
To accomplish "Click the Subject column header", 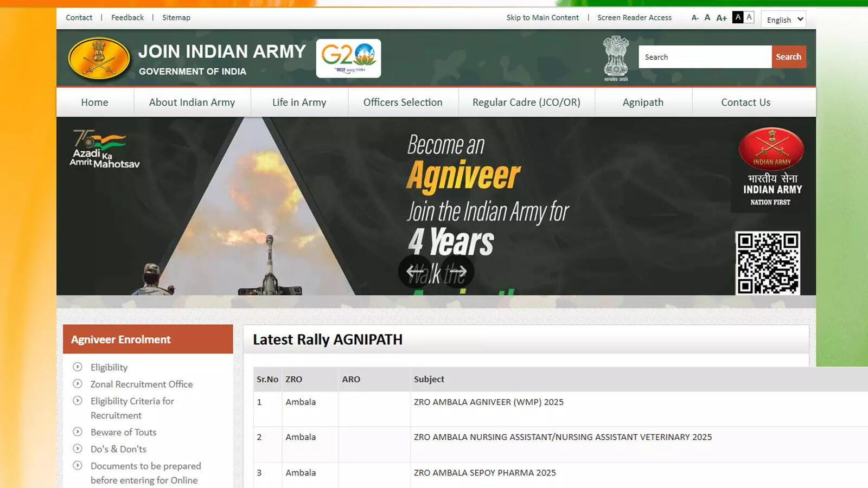I will tap(429, 380).
